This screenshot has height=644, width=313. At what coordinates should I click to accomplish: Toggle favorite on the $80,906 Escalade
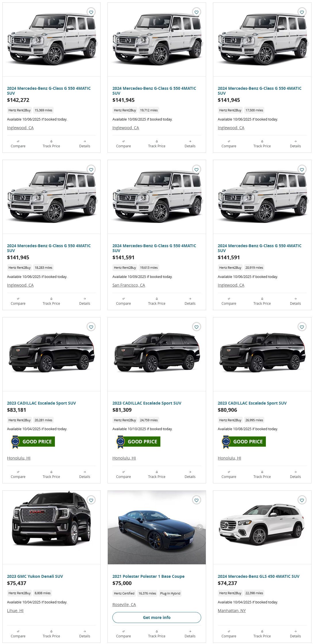coord(302,327)
